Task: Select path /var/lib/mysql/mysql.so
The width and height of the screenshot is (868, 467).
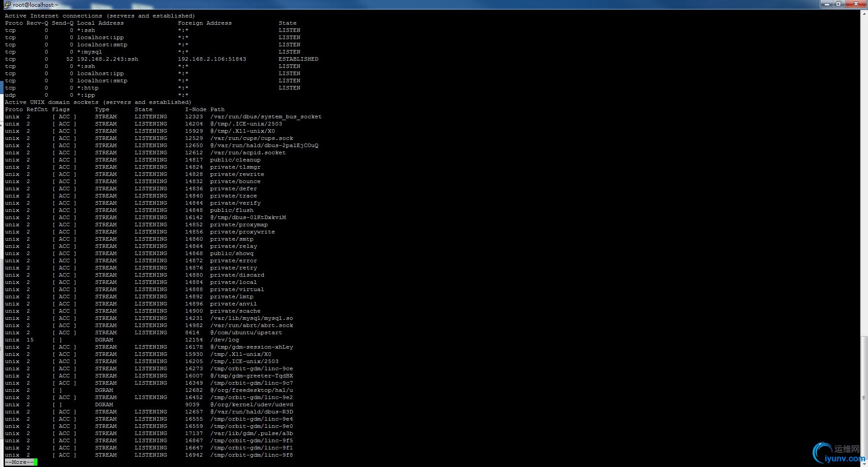Action: [252, 318]
